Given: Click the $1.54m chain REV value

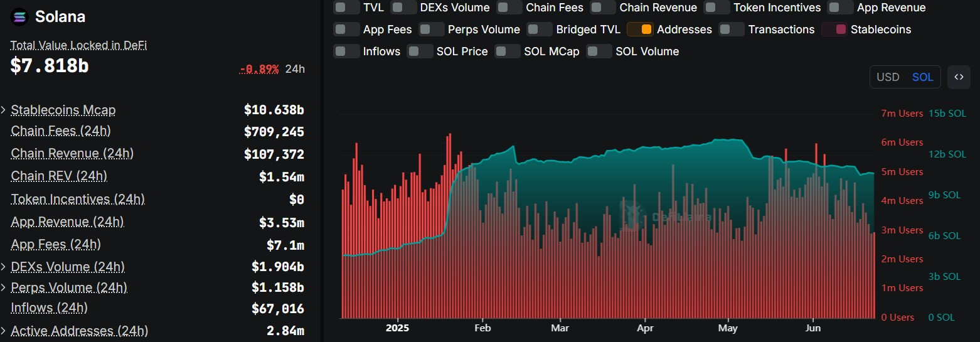Looking at the screenshot, I should (282, 177).
